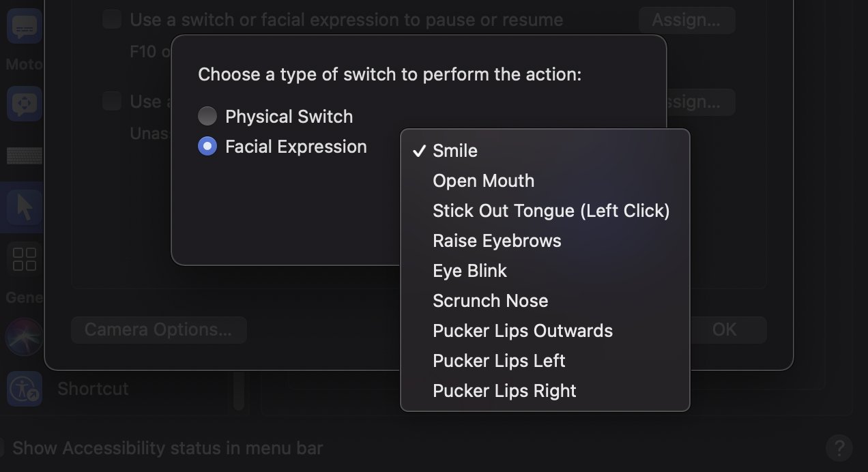
Task: Open the Accessibility Shortcut icon
Action: pos(25,389)
